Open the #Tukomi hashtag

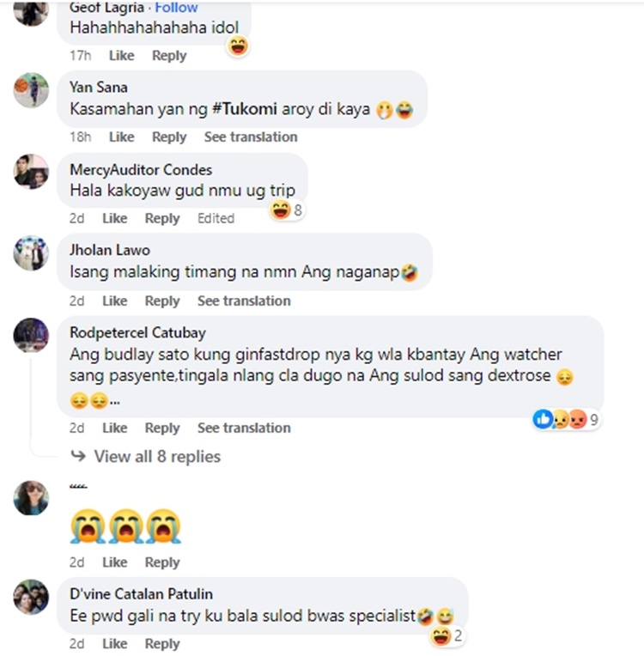click(x=245, y=109)
